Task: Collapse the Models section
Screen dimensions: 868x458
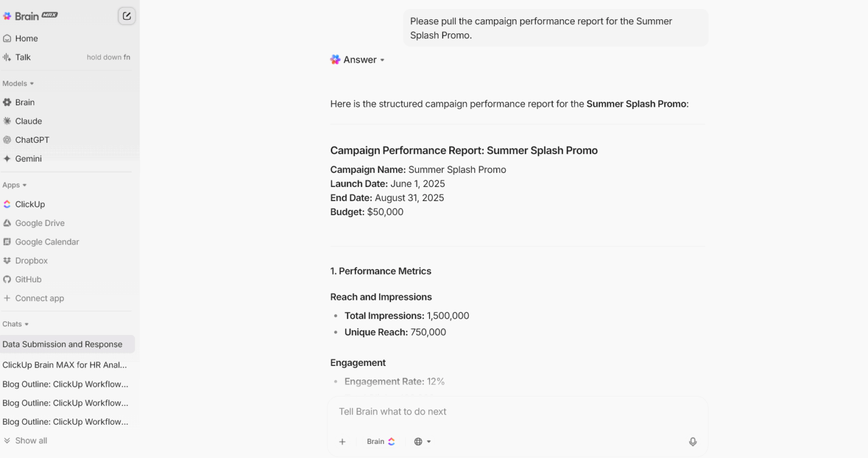Action: coord(18,84)
